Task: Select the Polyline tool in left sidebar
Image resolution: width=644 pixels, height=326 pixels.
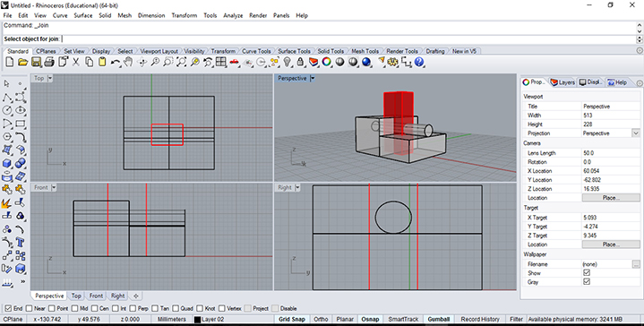Action: pyautogui.click(x=7, y=98)
